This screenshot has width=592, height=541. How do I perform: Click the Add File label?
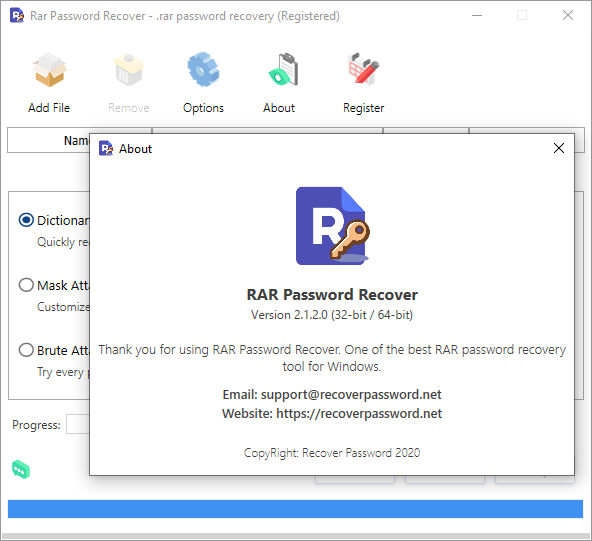[49, 108]
